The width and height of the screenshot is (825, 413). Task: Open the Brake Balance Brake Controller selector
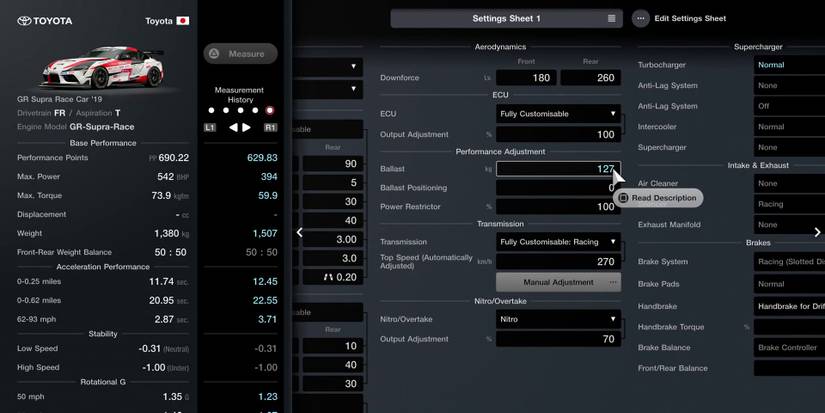pos(789,348)
